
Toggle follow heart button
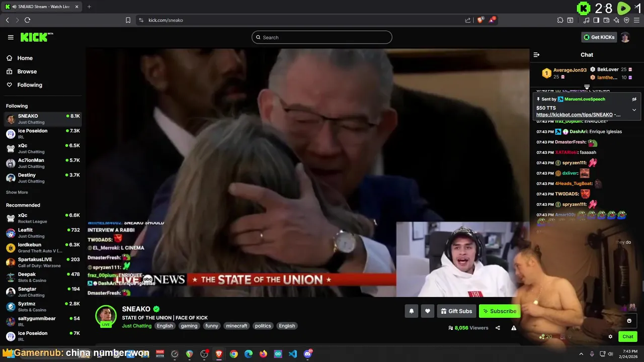[427, 311]
